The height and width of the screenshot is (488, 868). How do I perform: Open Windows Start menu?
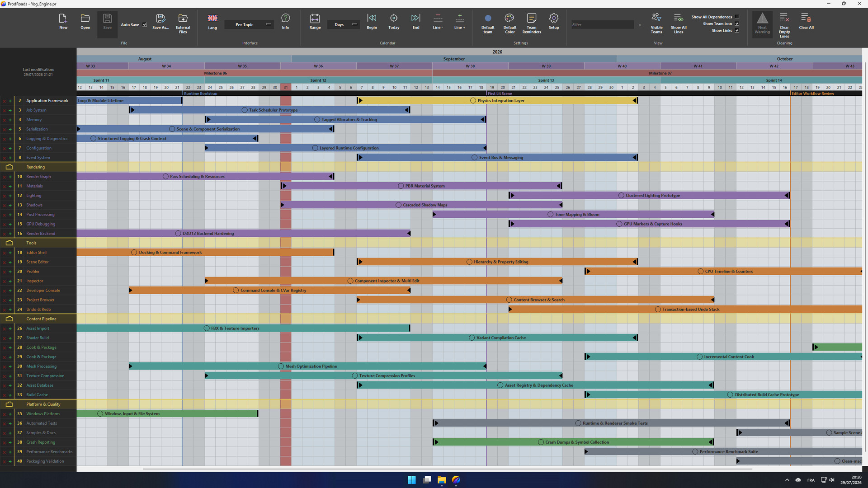pos(411,480)
